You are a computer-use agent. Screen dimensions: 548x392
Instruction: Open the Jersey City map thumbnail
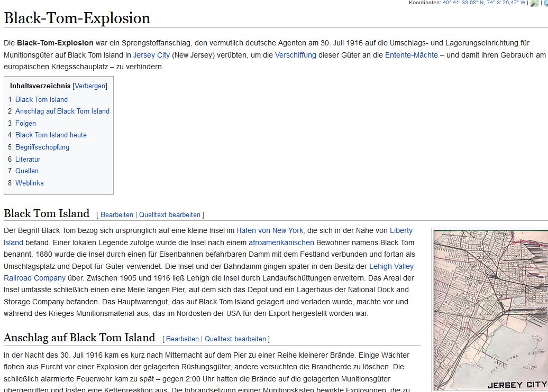click(x=490, y=310)
